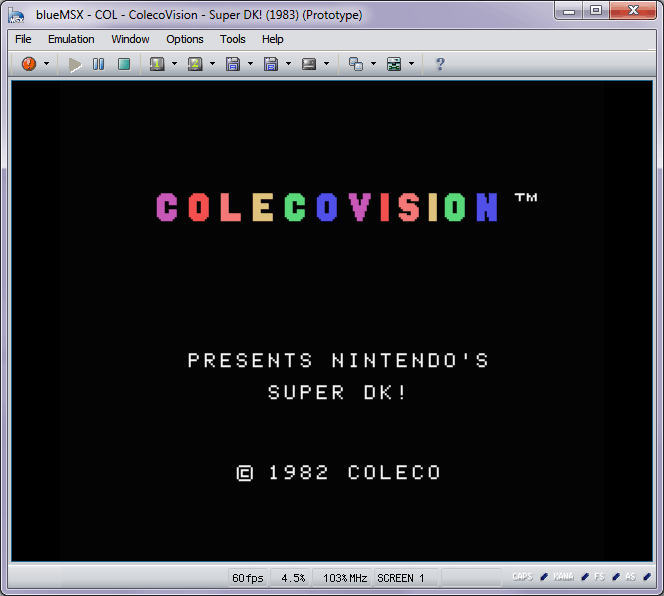The image size is (664, 596).
Task: Pause the emulation
Action: (98, 64)
